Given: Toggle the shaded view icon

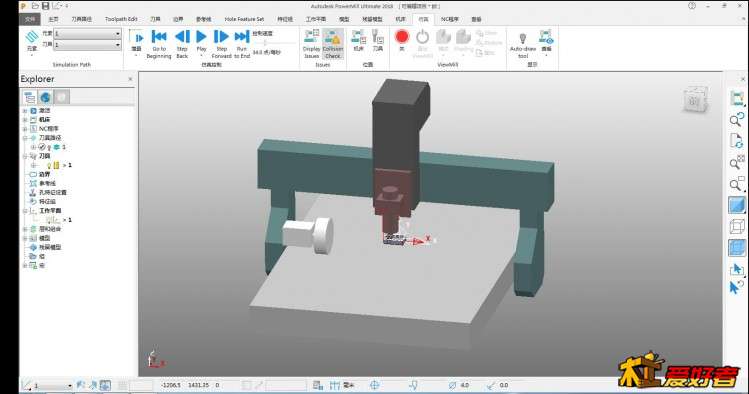Looking at the screenshot, I should click(737, 205).
